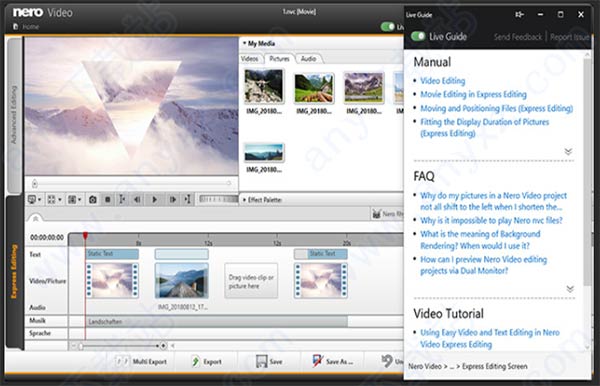Image resolution: width=600 pixels, height=386 pixels.
Task: Click the Multi Export icon
Action: [122, 361]
